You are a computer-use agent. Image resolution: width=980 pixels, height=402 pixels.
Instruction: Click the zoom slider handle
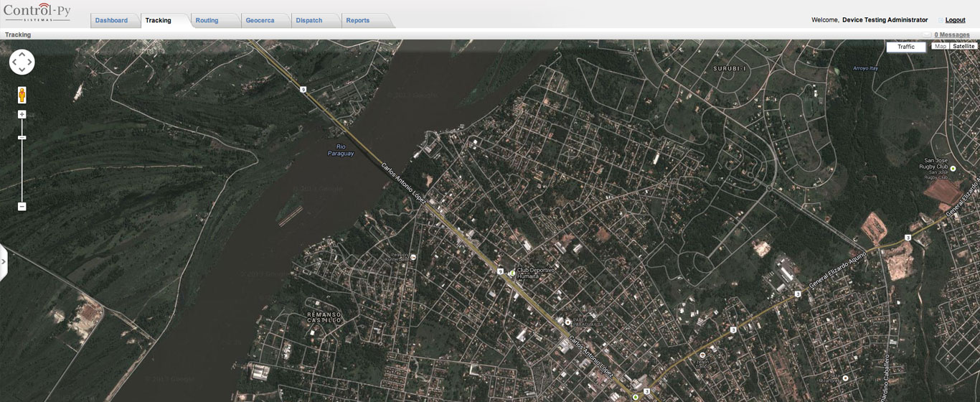(22, 137)
